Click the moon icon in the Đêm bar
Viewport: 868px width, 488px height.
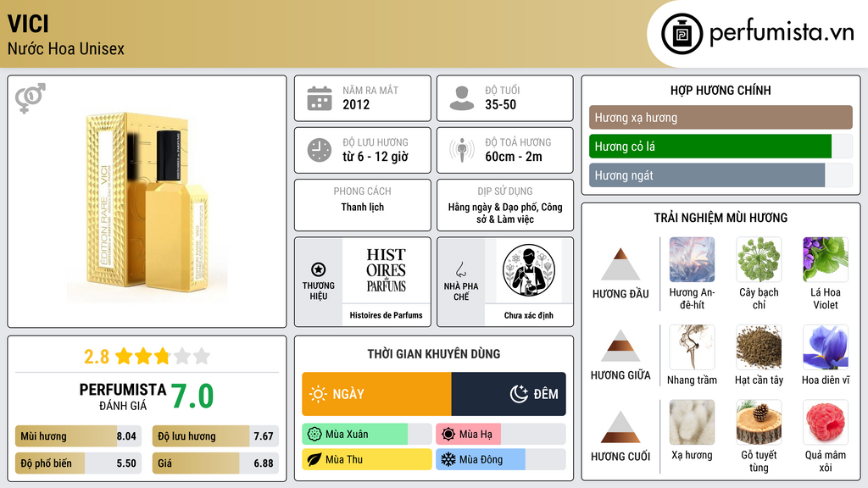519,394
